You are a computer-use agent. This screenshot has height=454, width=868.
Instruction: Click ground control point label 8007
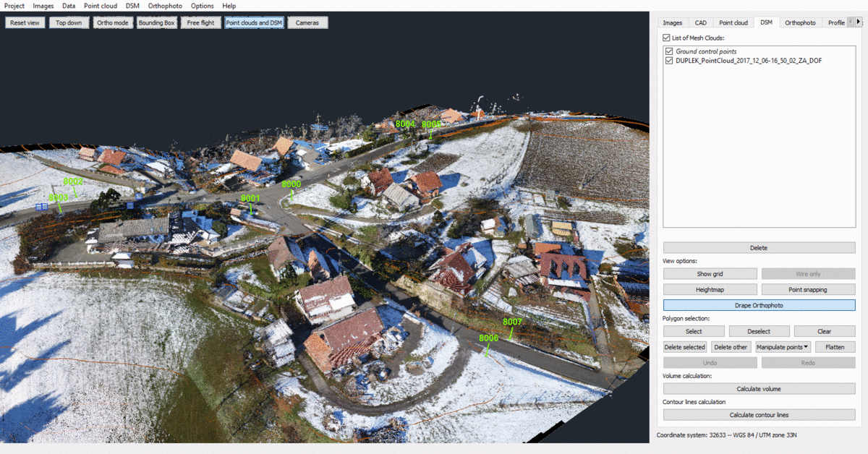tap(512, 322)
